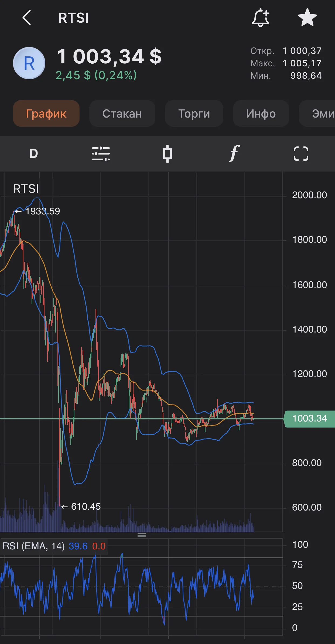This screenshot has height=644, width=335.
Task: Tap the panel resize handle above RSI
Action: (x=142, y=535)
